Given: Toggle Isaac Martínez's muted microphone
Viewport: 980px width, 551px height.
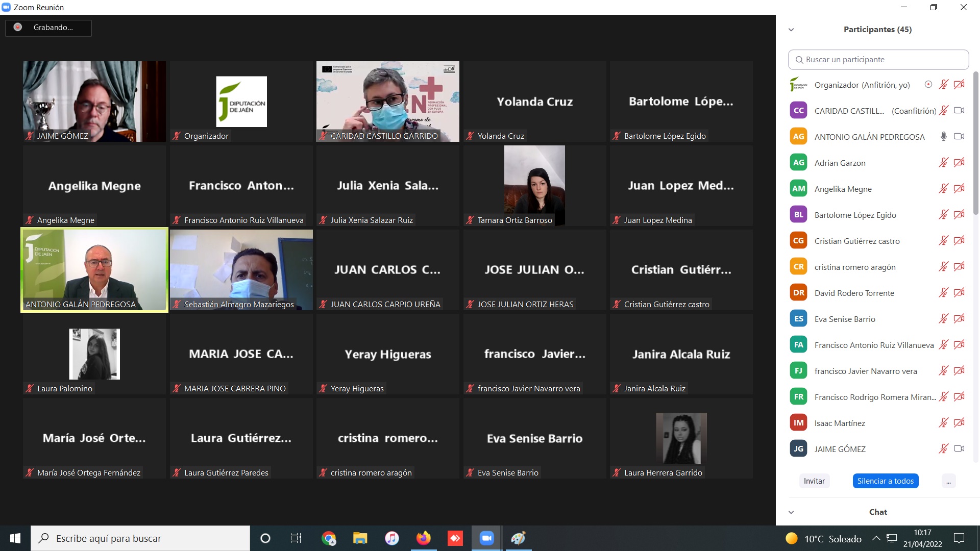Looking at the screenshot, I should pos(943,422).
